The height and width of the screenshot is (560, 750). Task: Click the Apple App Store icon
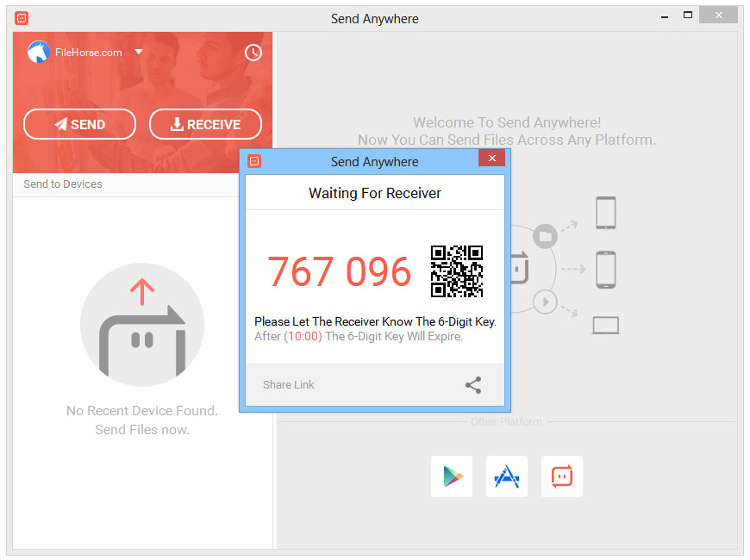click(507, 476)
